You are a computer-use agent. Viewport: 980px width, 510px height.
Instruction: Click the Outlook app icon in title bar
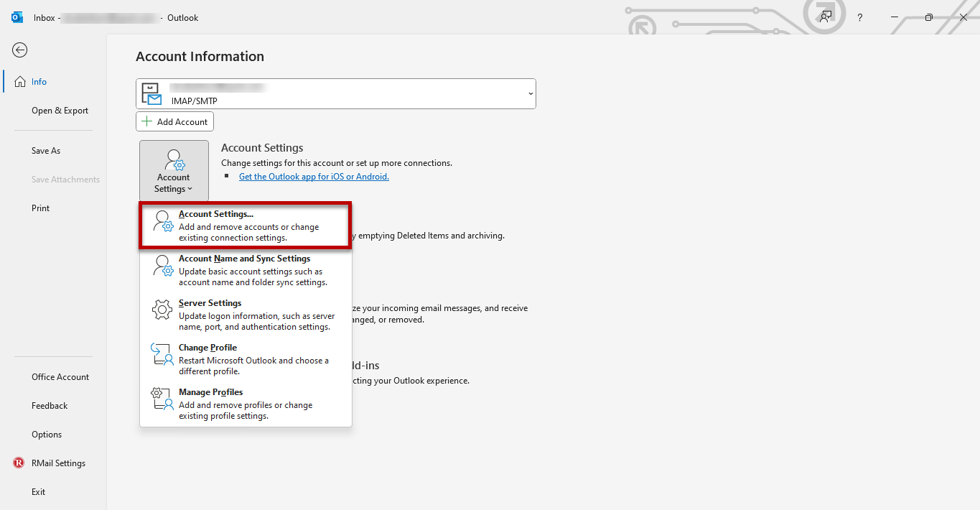pyautogui.click(x=16, y=17)
